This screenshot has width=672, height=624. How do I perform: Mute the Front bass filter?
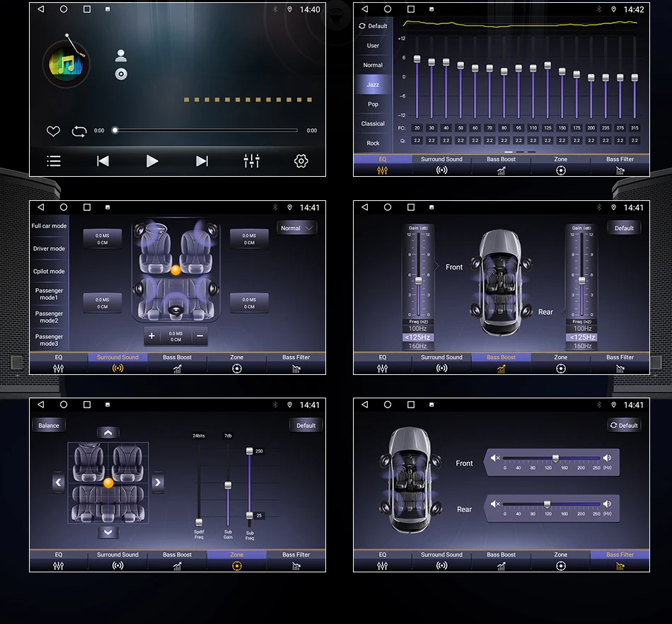(495, 458)
